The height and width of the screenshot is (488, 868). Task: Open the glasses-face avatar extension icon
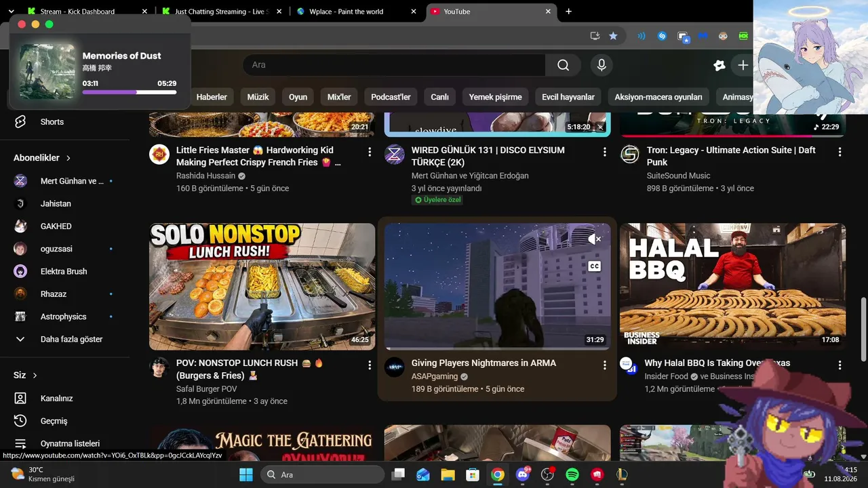[723, 36]
